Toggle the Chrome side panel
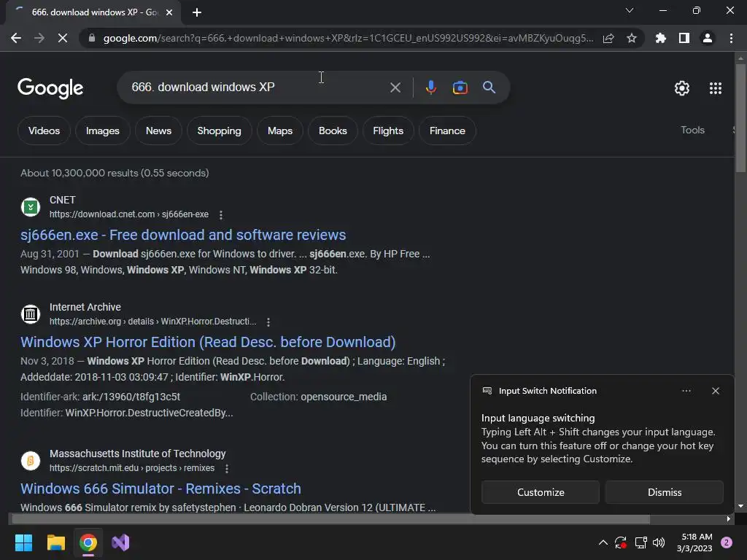The image size is (747, 560). [x=684, y=38]
